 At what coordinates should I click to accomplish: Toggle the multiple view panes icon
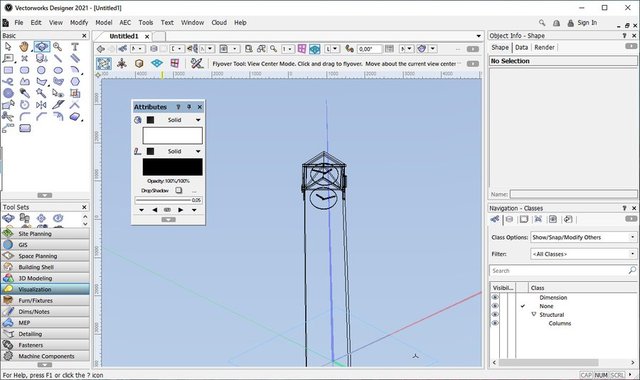pyautogui.click(x=302, y=49)
